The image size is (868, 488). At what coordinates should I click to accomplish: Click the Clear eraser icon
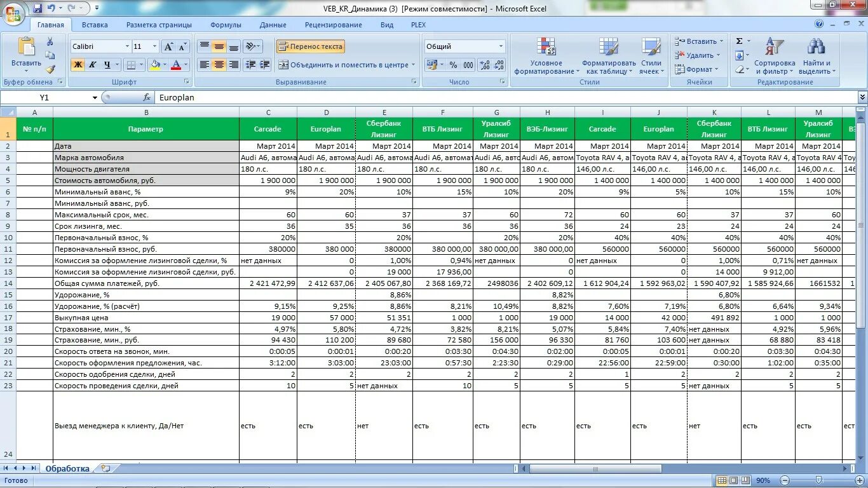click(740, 69)
